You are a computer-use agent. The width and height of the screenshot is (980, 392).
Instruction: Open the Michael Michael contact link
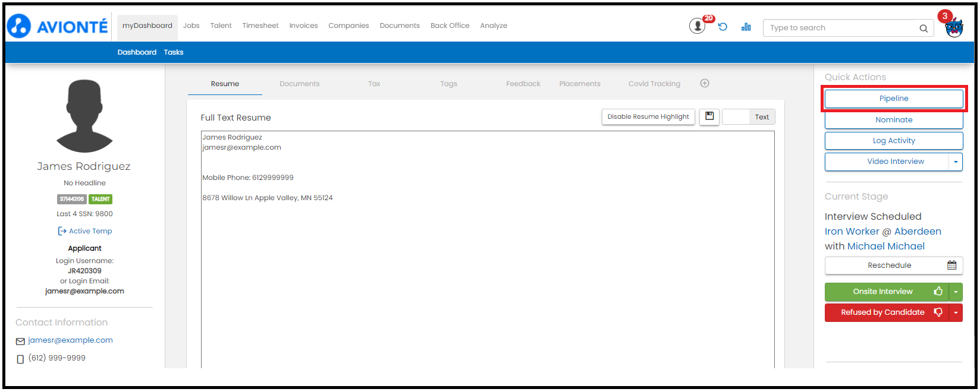point(886,246)
